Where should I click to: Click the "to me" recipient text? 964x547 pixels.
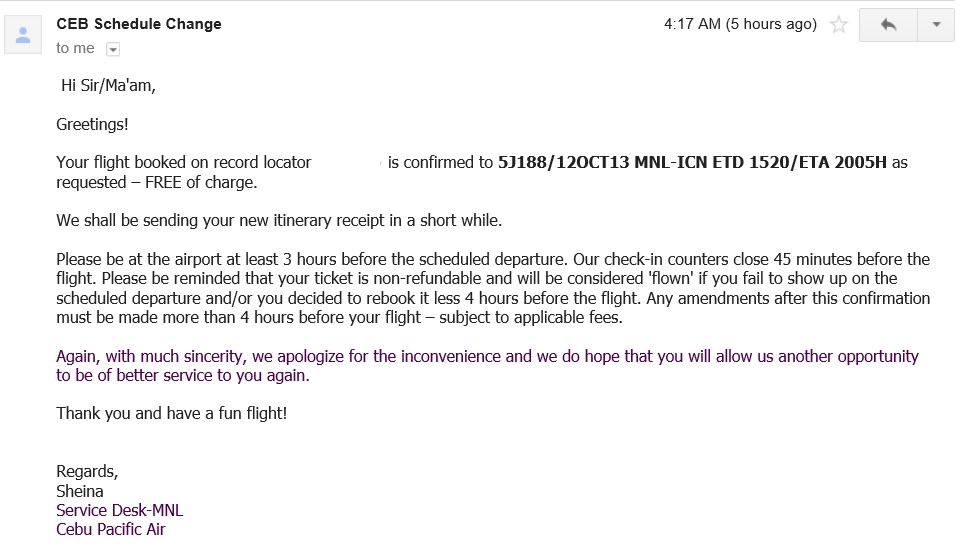click(x=75, y=48)
